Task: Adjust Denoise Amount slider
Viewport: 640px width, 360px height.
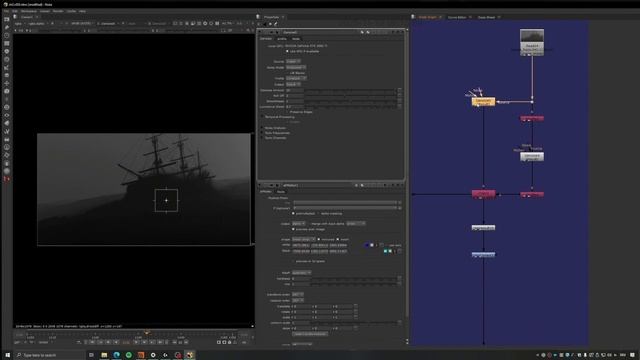Action: click(350, 90)
